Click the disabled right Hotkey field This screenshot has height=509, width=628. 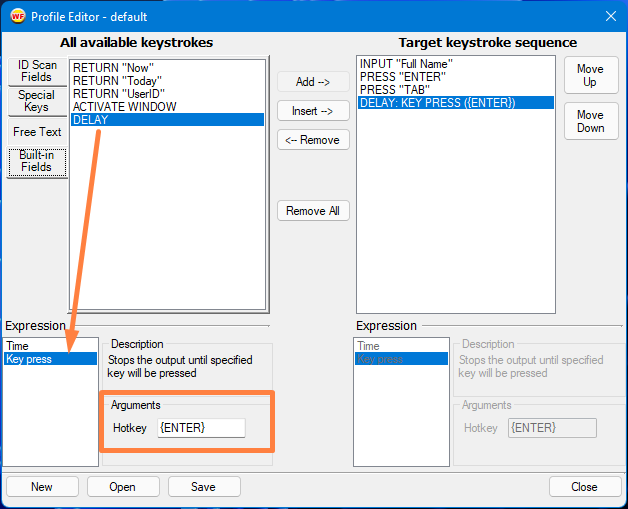(552, 428)
